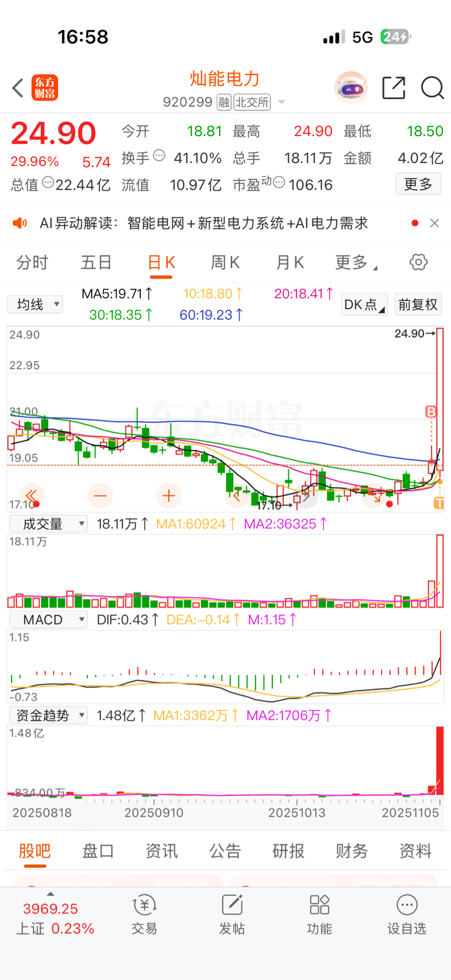This screenshot has width=451, height=980.
Task: Switch to 周K chart tab
Action: coord(225,262)
